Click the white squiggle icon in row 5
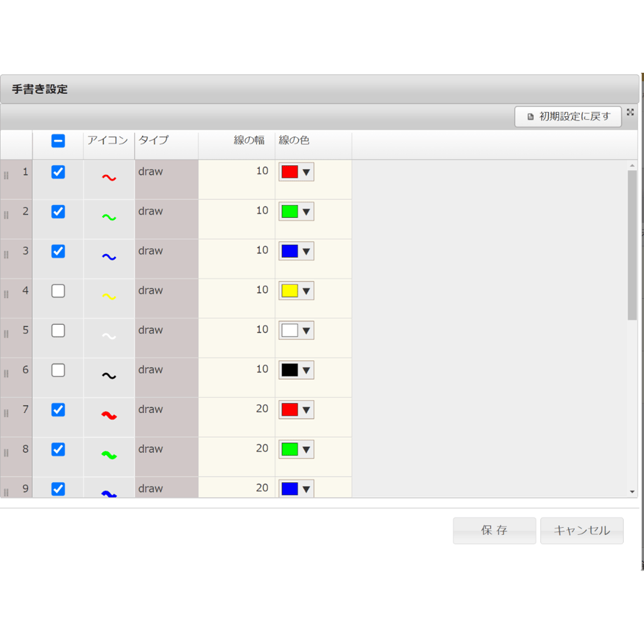This screenshot has height=644, width=644. click(108, 337)
